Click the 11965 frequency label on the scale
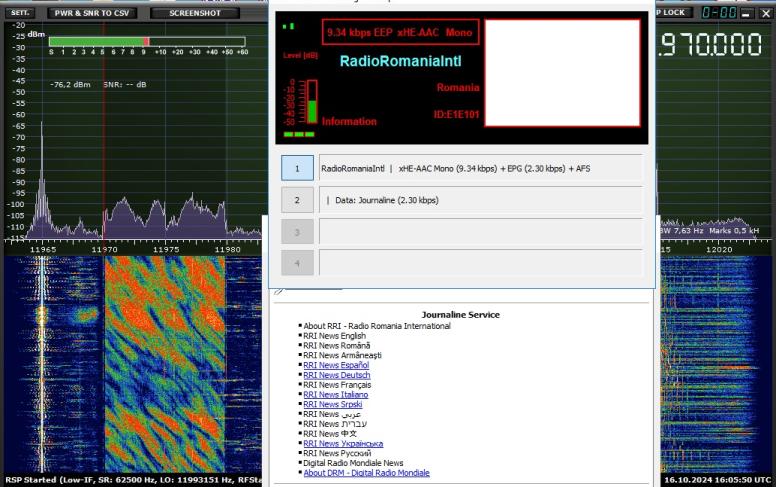 pyautogui.click(x=43, y=249)
